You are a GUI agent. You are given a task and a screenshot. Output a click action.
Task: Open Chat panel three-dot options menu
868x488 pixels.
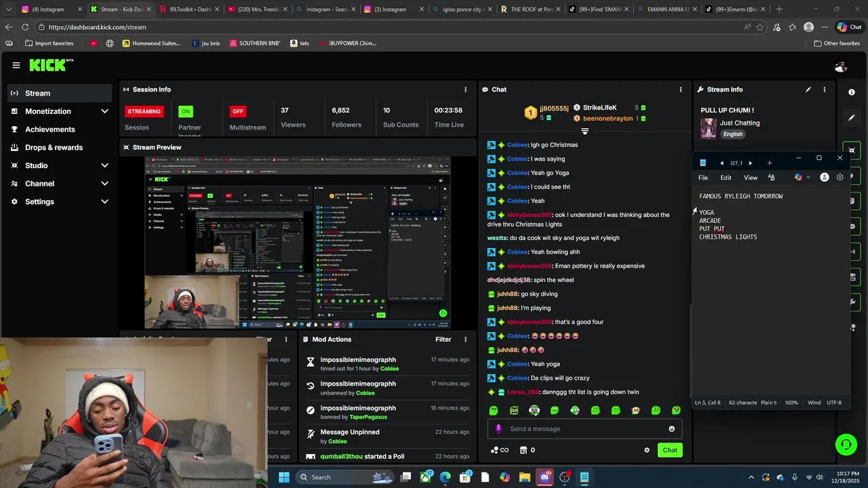click(x=681, y=89)
